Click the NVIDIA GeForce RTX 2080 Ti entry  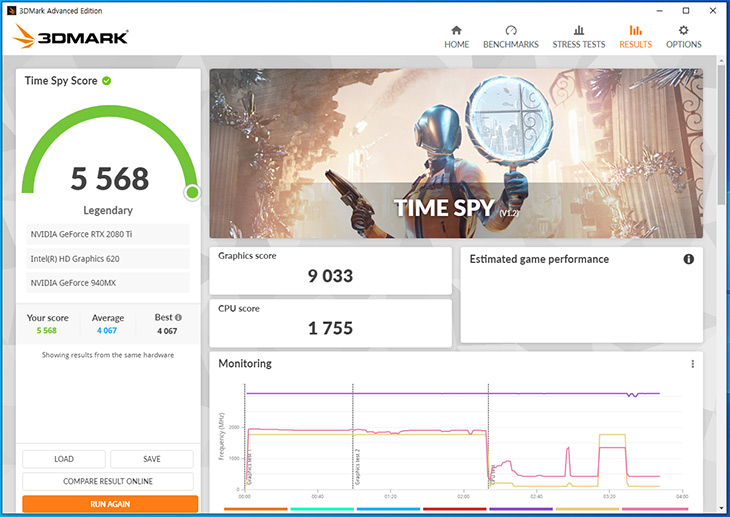pos(108,234)
